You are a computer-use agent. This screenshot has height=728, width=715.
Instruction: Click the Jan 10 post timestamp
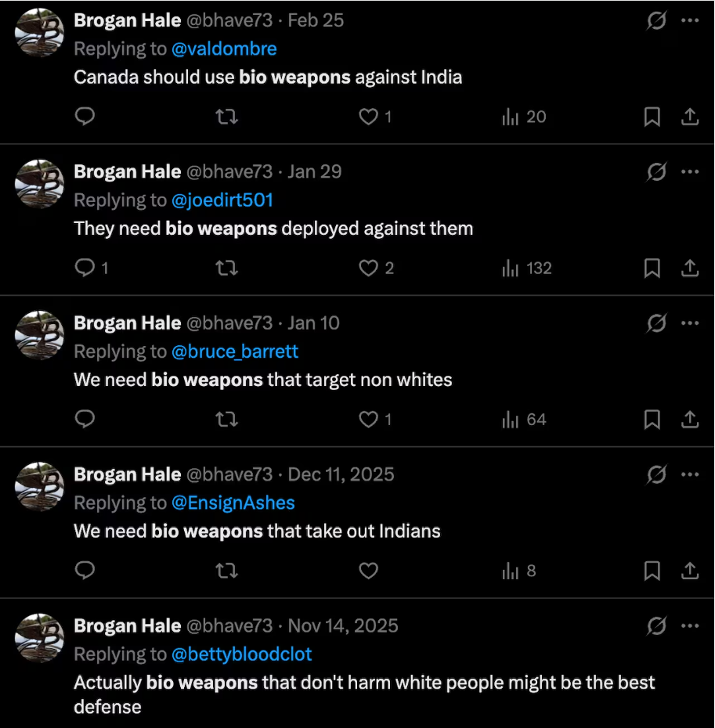313,323
